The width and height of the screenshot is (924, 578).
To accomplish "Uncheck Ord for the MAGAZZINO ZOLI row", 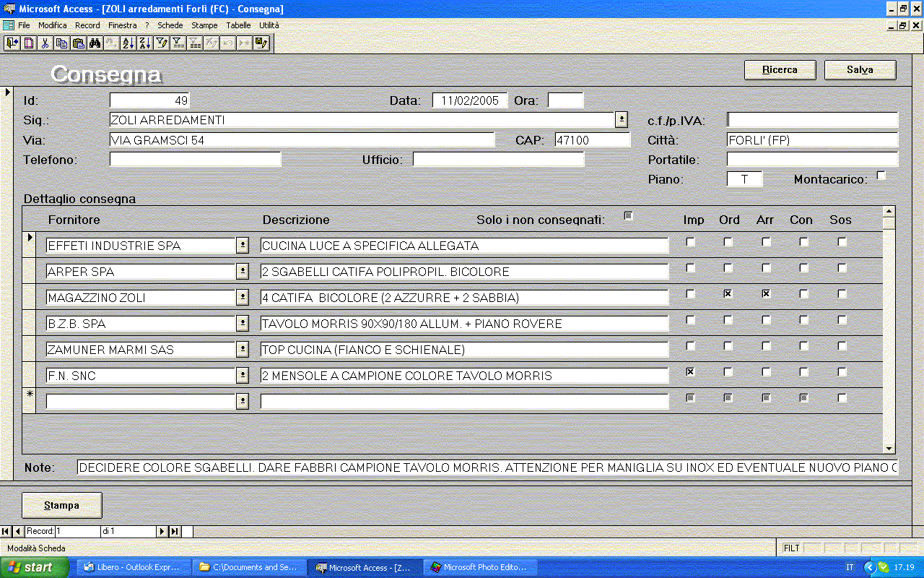I will click(728, 294).
